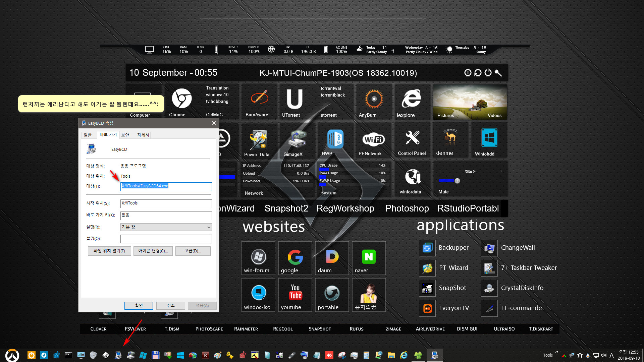The height and width of the screenshot is (362, 644).
Task: Open ULTRAISO in the bottom menu bar
Action: pyautogui.click(x=504, y=329)
